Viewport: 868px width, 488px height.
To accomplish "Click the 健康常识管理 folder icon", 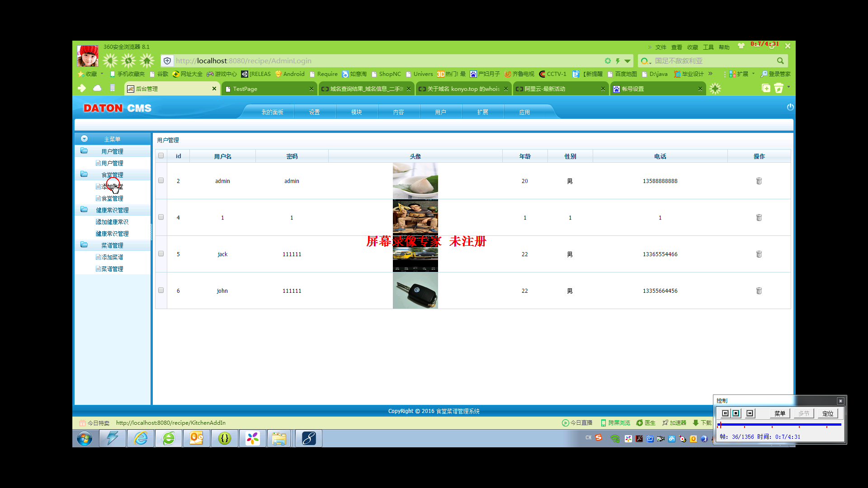I will pyautogui.click(x=84, y=210).
